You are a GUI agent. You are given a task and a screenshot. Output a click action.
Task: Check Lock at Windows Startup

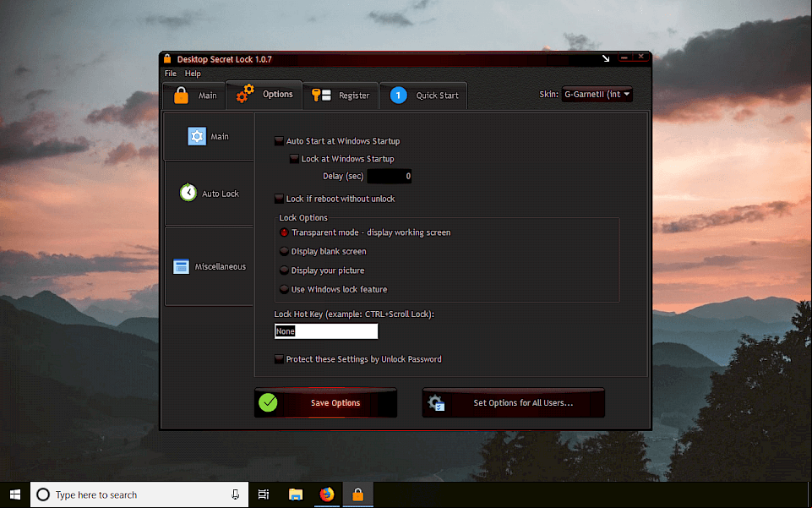(x=294, y=158)
